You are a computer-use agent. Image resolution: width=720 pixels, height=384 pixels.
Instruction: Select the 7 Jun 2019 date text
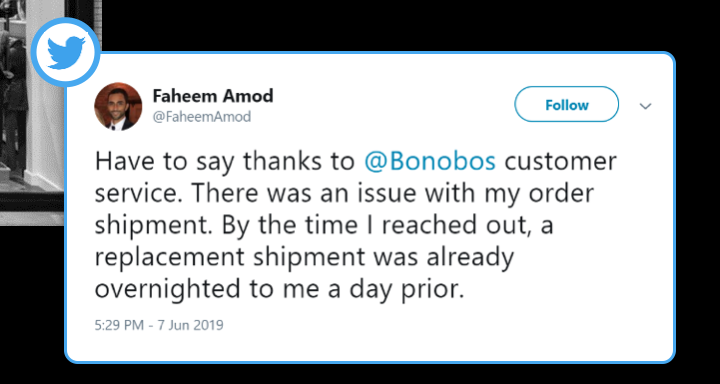(190, 325)
